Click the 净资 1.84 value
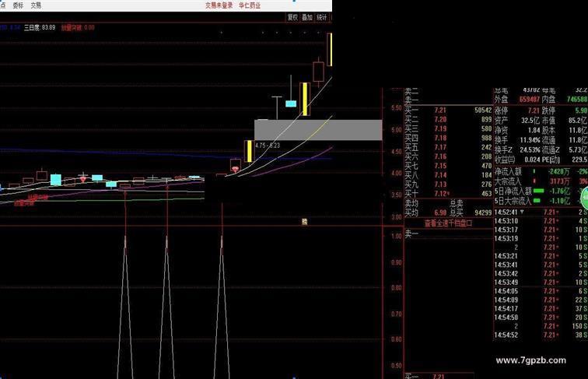 (534, 130)
